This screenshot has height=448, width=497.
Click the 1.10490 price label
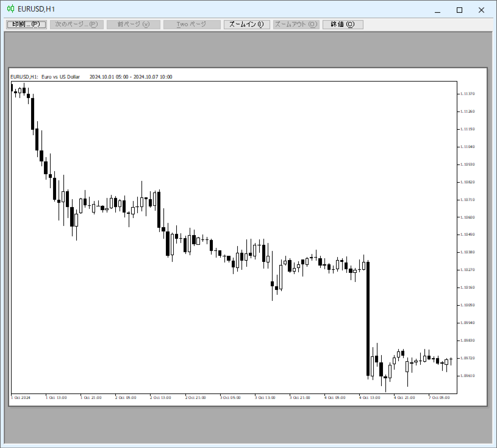tap(467, 235)
